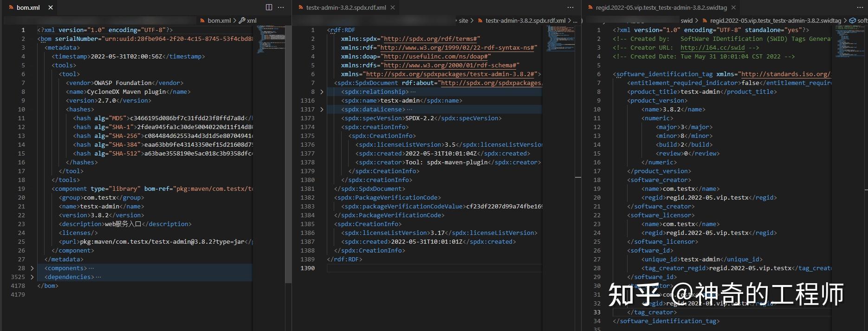Open the http://164.cc/swid link
Screen dimensions: 868x331
coord(712,48)
